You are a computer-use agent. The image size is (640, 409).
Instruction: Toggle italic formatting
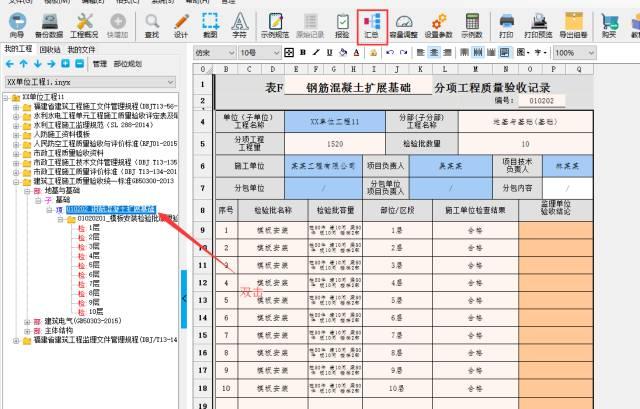tap(316, 53)
